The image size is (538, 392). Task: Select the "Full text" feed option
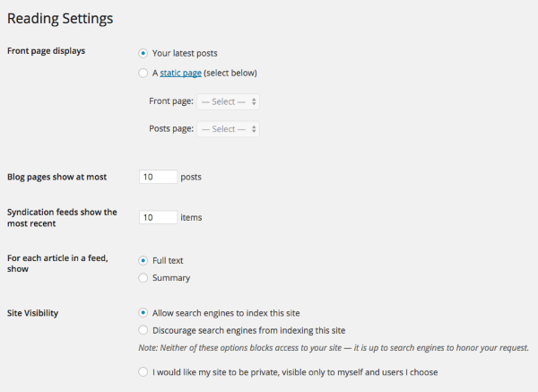tap(143, 260)
